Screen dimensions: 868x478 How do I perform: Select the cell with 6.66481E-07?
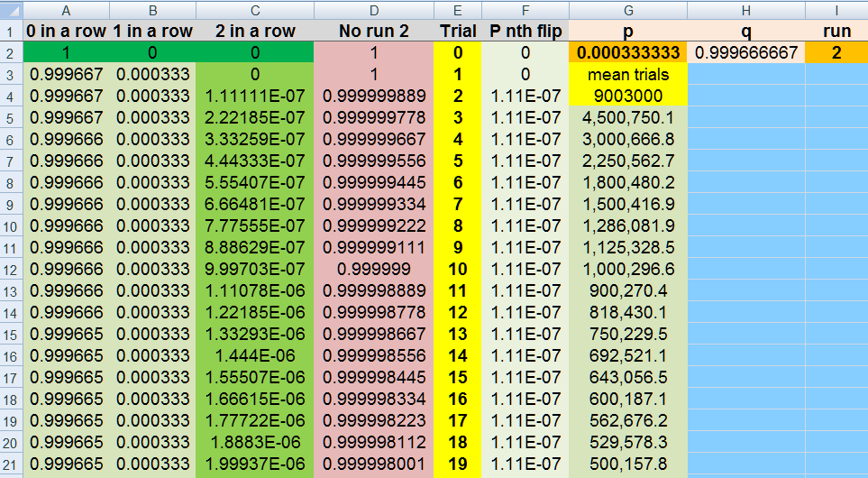click(x=255, y=204)
